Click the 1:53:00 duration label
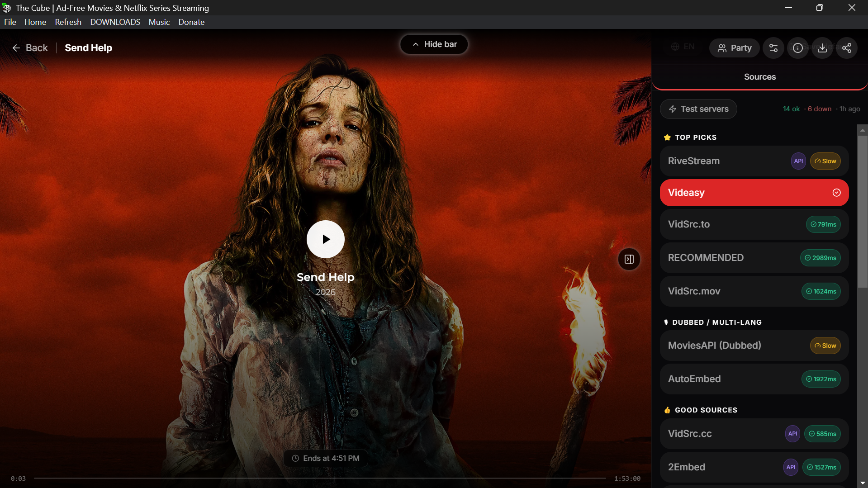 [627, 479]
